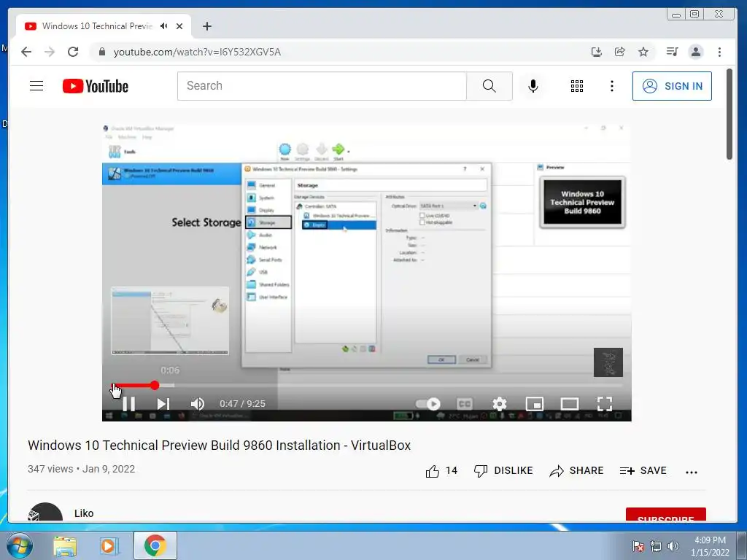The height and width of the screenshot is (560, 747).
Task: Pause the video
Action: tap(128, 404)
